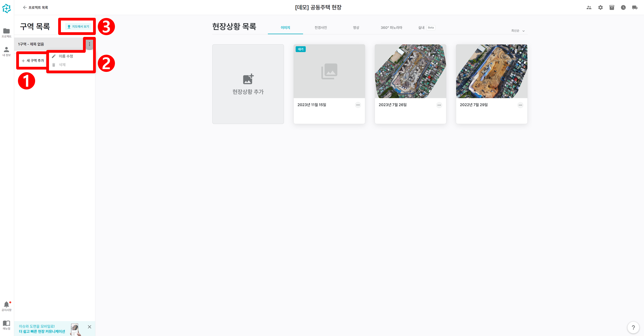Viewport: 644px width, 336px height.
Task: Open the 최신순 sort dropdown
Action: 518,30
